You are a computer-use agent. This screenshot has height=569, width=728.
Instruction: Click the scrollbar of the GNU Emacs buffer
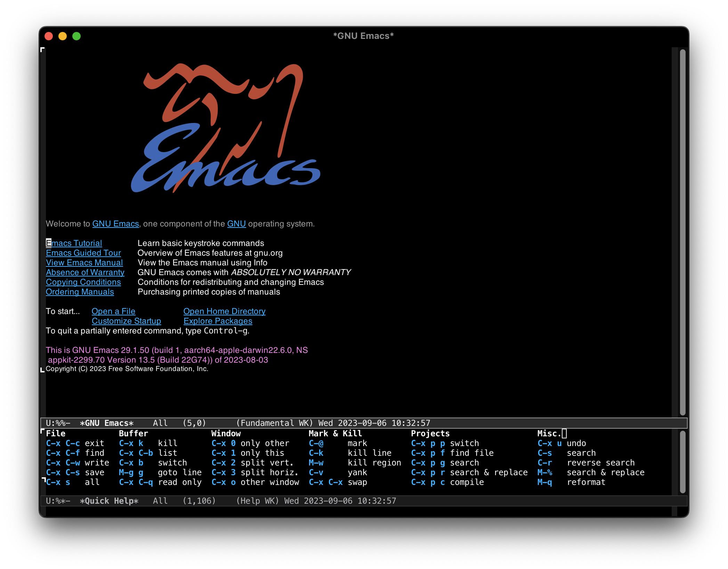tap(682, 232)
